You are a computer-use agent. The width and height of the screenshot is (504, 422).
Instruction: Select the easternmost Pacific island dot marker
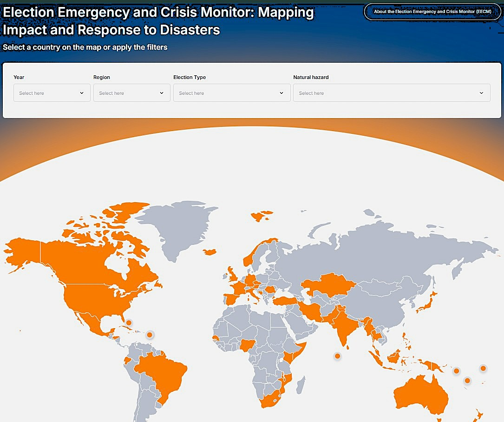click(483, 369)
